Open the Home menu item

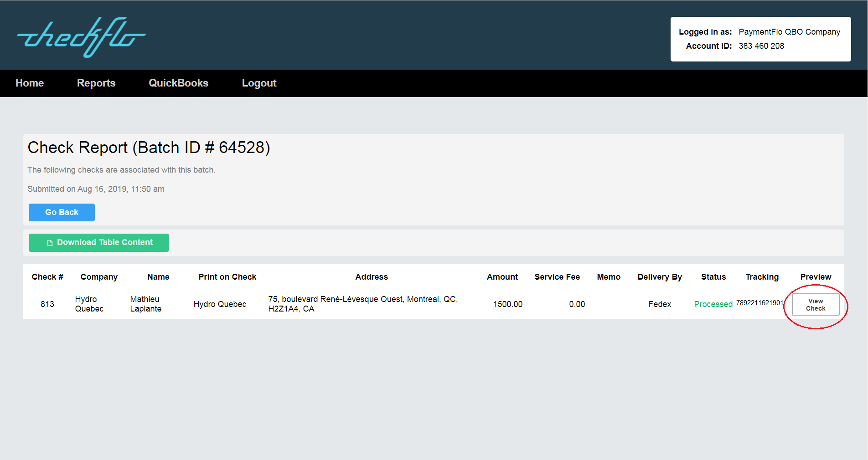(x=30, y=83)
